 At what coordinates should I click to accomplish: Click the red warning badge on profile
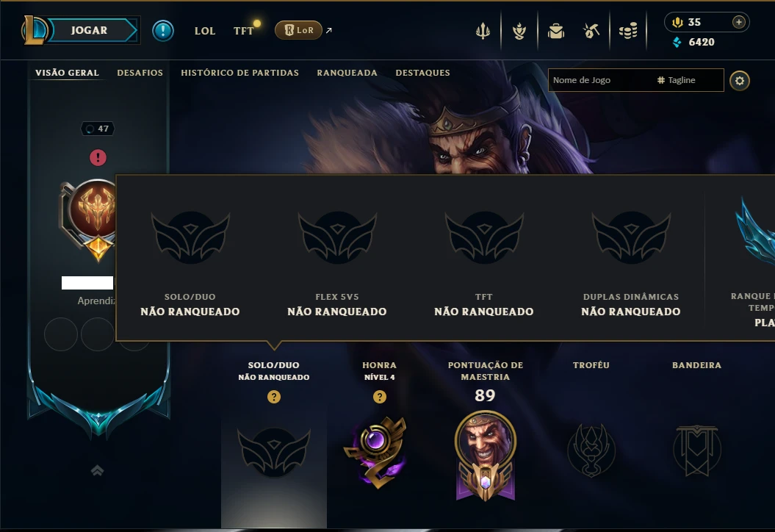[98, 158]
